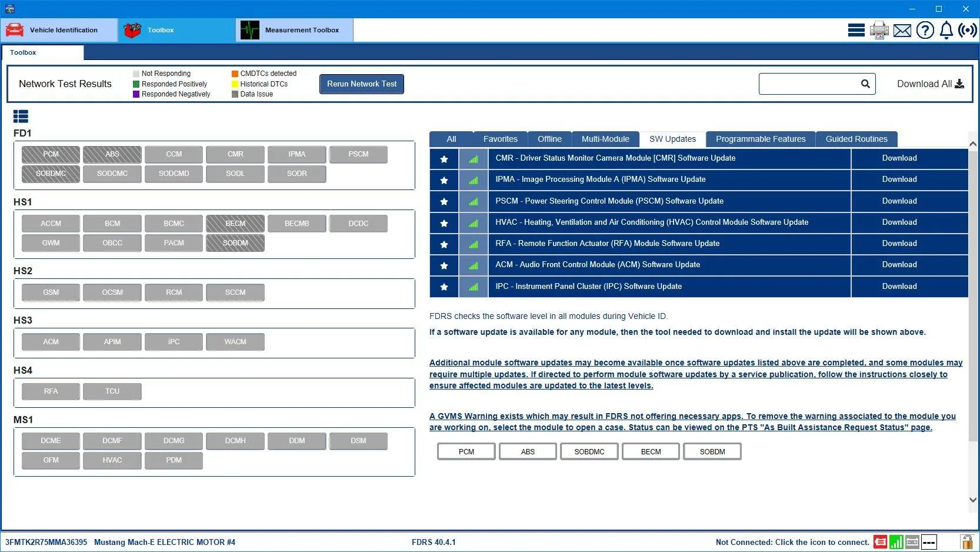Click the favorite star on the CMR update row
980x552 pixels.
(444, 158)
